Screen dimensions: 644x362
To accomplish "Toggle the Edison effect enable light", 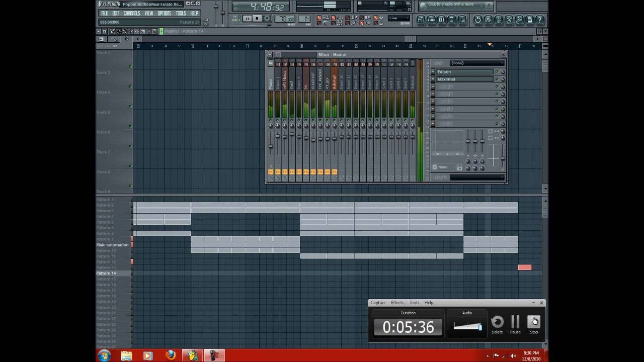I will (497, 72).
